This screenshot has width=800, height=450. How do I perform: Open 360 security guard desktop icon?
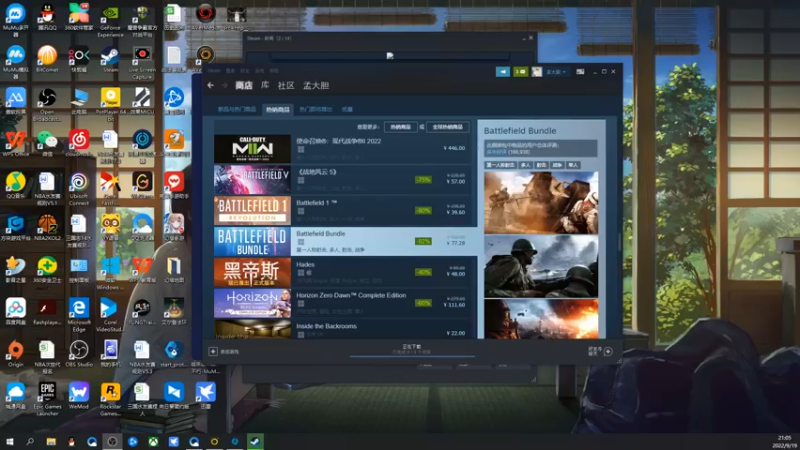click(x=47, y=269)
